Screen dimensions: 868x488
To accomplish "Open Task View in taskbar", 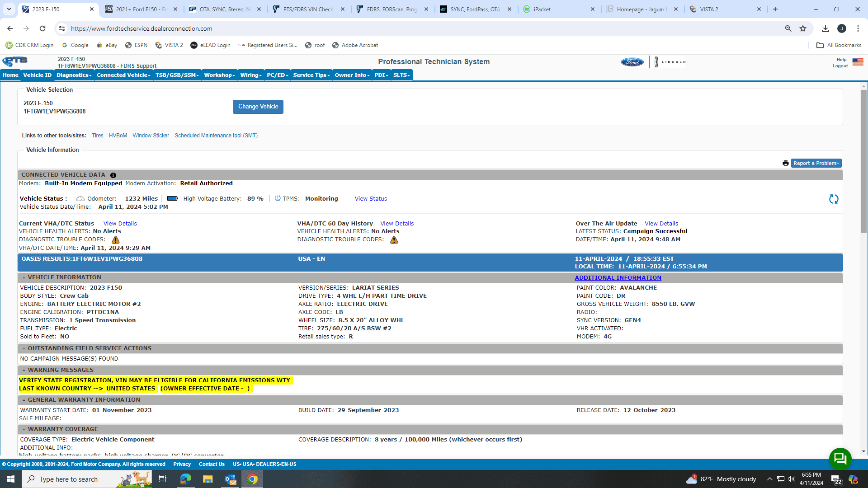I will [163, 479].
